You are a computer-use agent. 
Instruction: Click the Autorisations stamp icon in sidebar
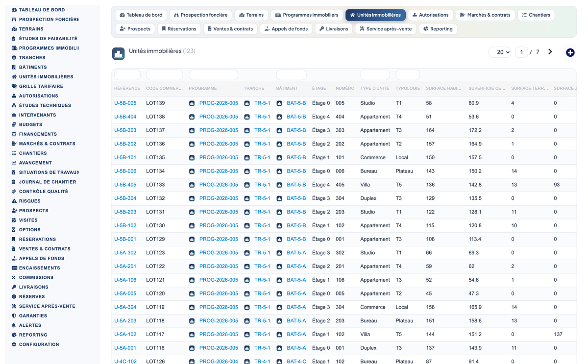[14, 96]
